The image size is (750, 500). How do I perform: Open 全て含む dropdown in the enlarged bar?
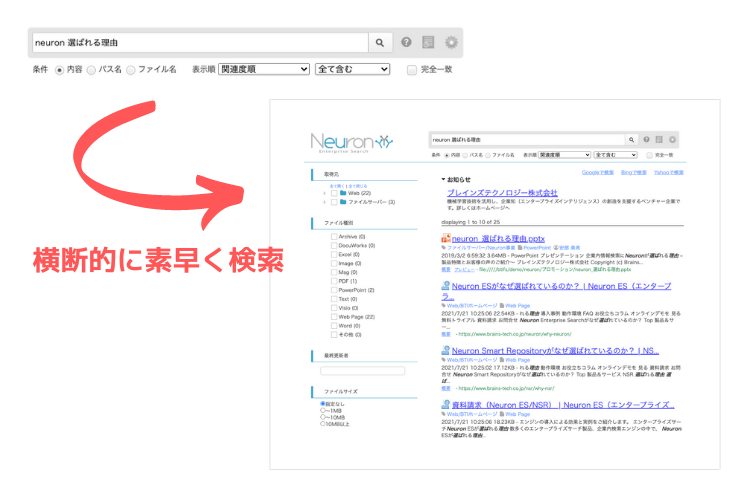(x=353, y=69)
